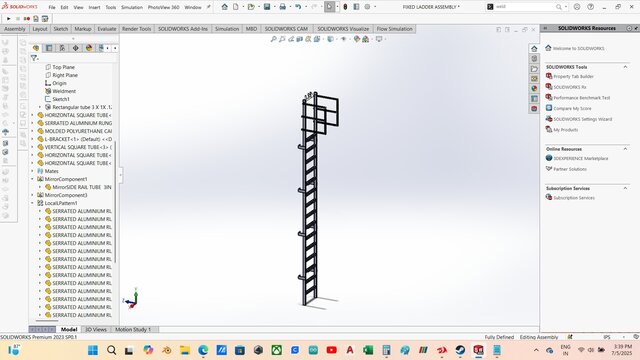Collapse the MirrorComponent1 node
The height and width of the screenshot is (360, 640).
click(x=32, y=179)
